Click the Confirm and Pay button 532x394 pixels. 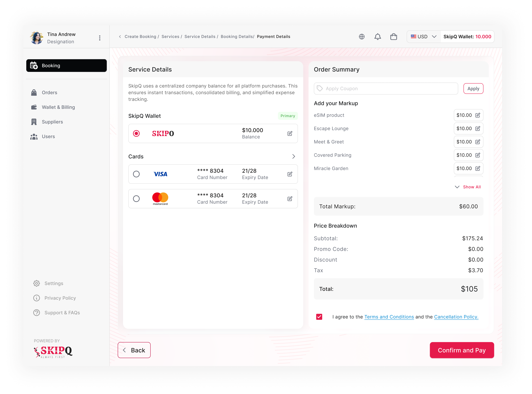[x=462, y=350]
